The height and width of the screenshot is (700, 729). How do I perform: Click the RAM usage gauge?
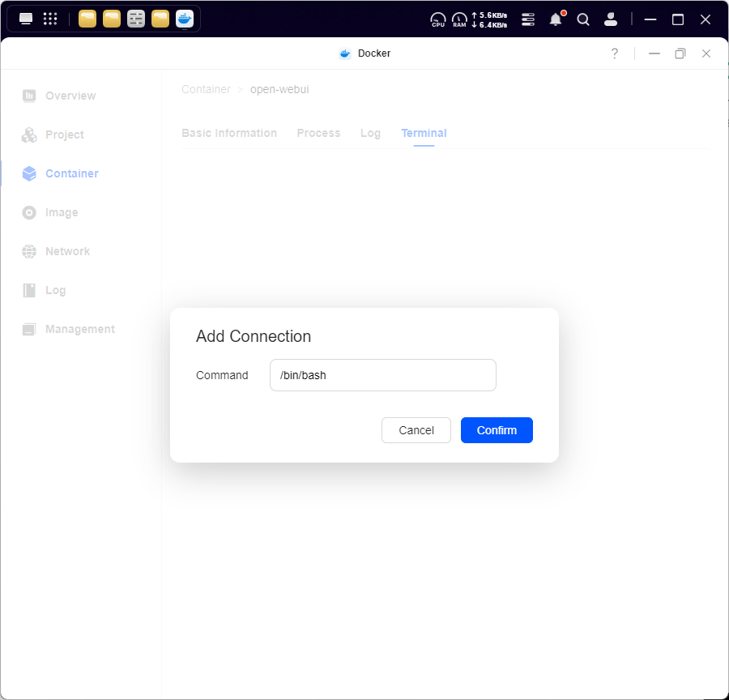(x=459, y=19)
